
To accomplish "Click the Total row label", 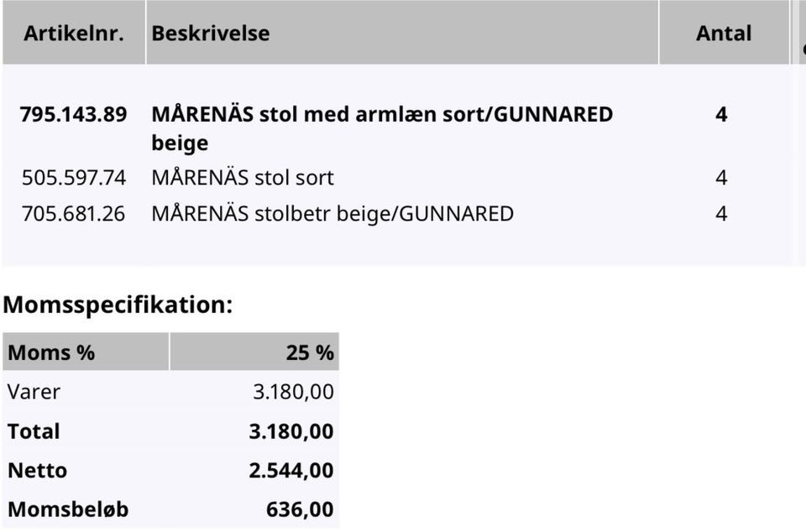I will [34, 431].
